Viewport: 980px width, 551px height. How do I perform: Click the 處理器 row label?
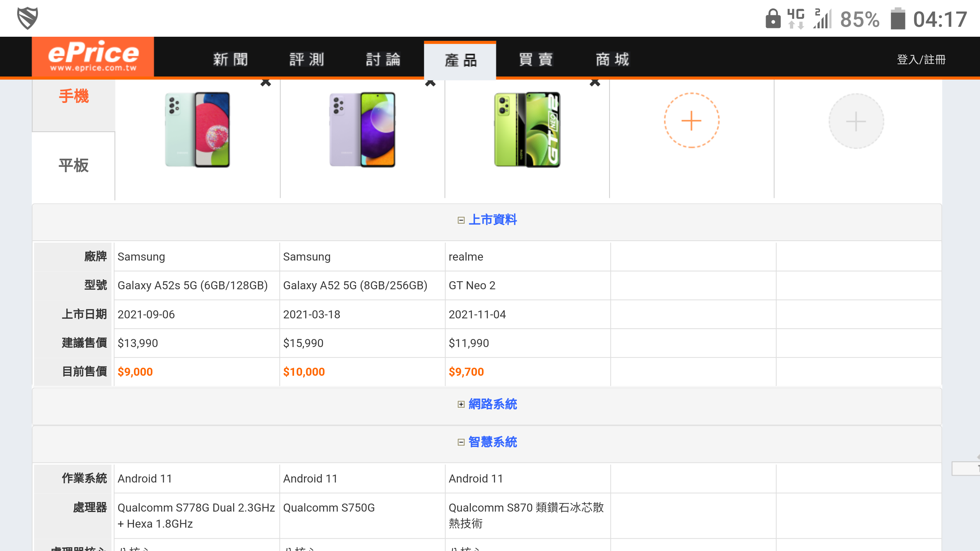90,507
